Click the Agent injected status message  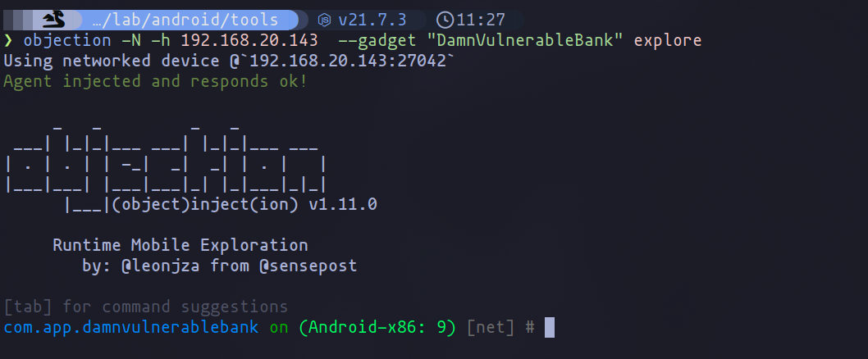coord(156,81)
